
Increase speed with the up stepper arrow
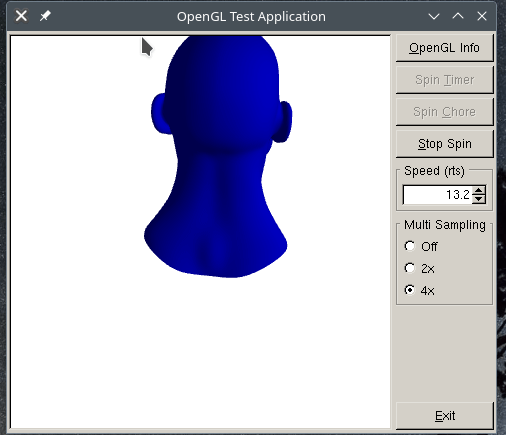[479, 190]
